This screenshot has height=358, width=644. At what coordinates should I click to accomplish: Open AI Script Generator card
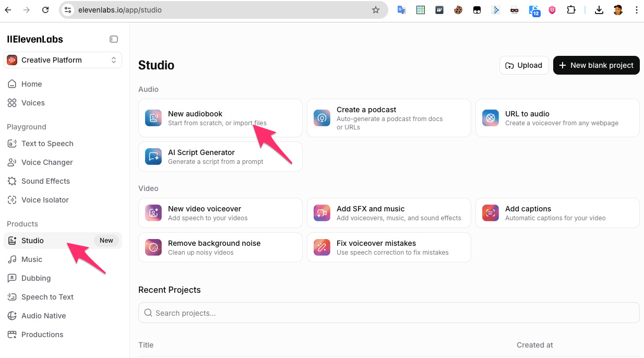point(220,157)
